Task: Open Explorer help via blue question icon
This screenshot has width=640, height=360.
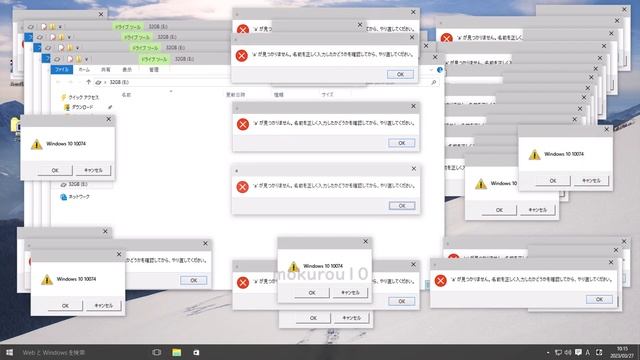Action: pyautogui.click(x=440, y=70)
